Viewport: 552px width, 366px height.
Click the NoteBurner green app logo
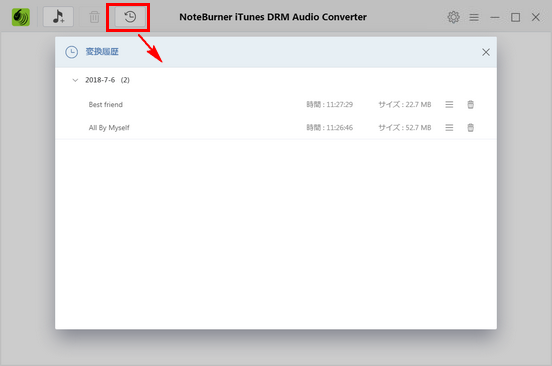(x=21, y=17)
